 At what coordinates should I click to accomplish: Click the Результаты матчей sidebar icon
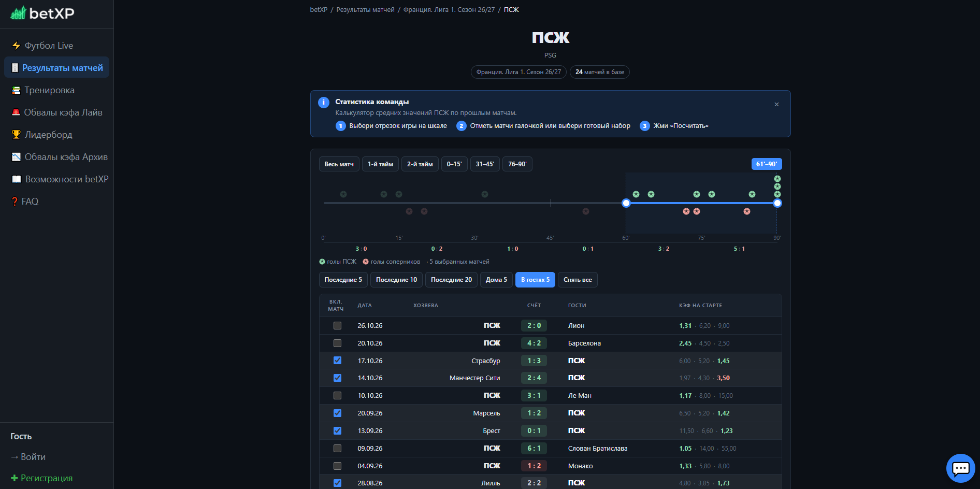point(15,68)
